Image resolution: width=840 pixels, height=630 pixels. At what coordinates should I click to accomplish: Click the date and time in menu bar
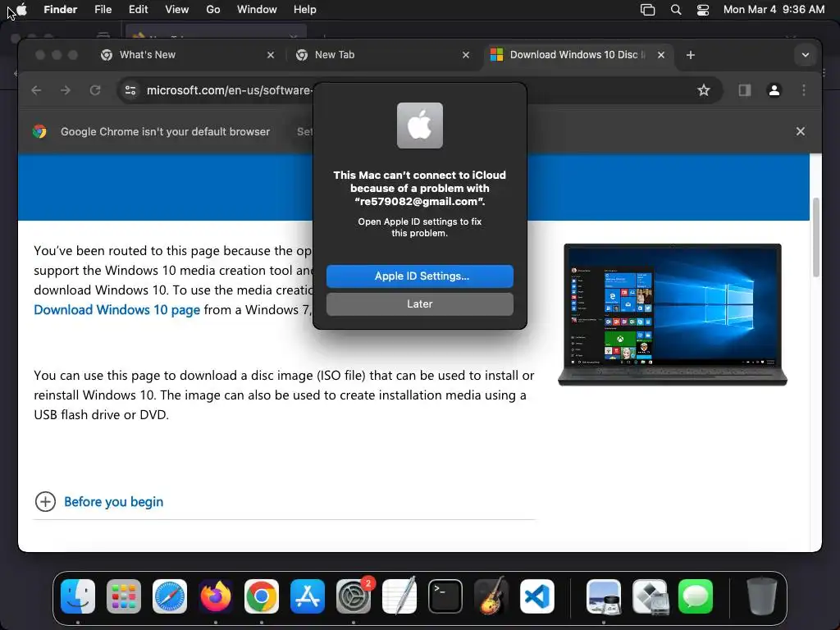pos(774,10)
